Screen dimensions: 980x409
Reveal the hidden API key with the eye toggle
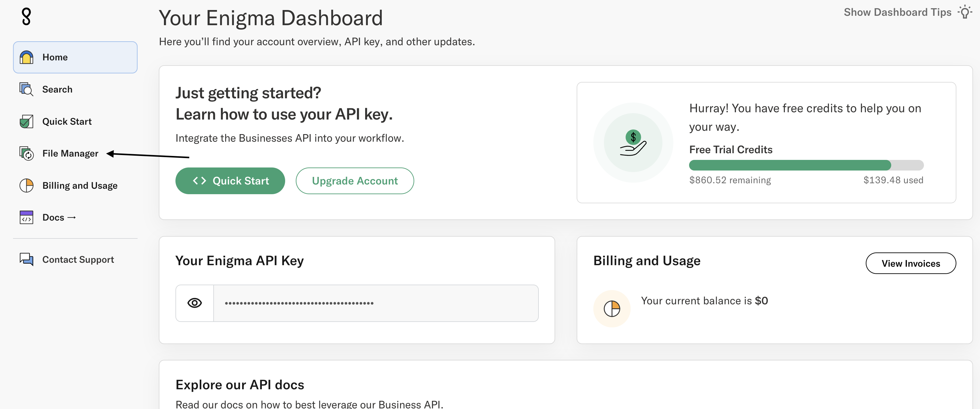195,303
